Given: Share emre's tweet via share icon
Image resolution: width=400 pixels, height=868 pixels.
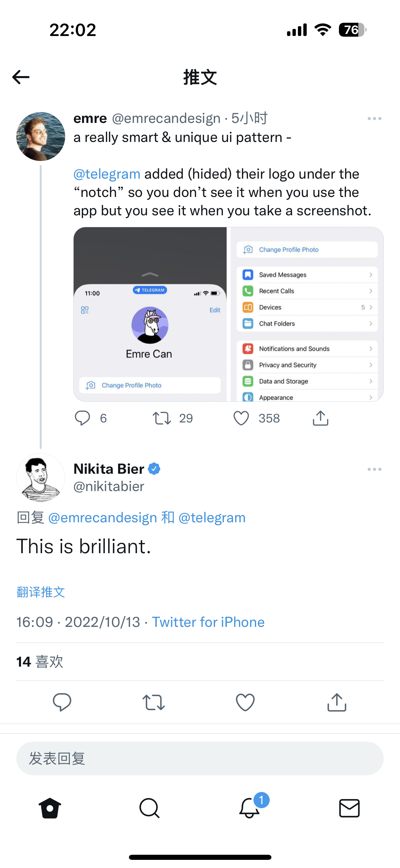Looking at the screenshot, I should [x=320, y=418].
